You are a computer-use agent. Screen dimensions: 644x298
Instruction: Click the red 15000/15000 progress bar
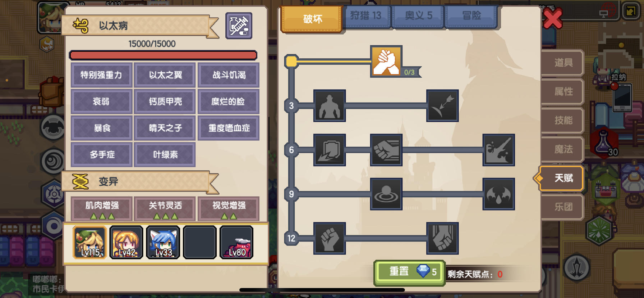point(163,55)
